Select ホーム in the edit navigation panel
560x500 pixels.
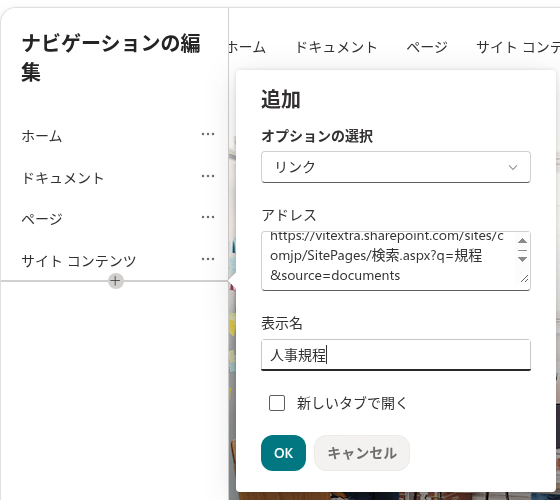pyautogui.click(x=42, y=136)
